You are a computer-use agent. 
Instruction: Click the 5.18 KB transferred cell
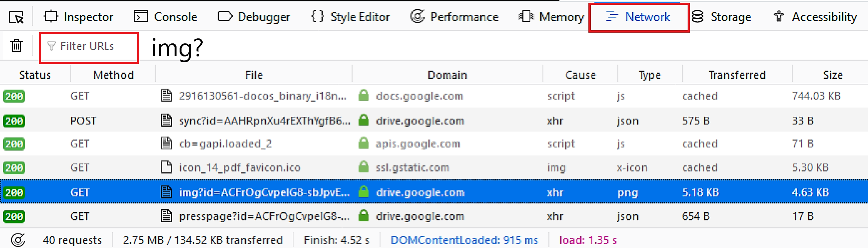click(x=701, y=192)
